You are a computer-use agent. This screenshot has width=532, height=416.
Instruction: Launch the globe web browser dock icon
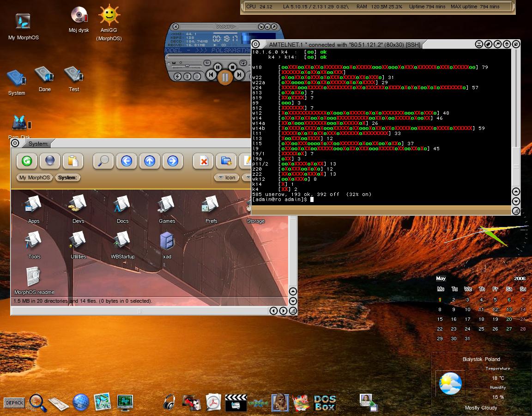(81, 403)
